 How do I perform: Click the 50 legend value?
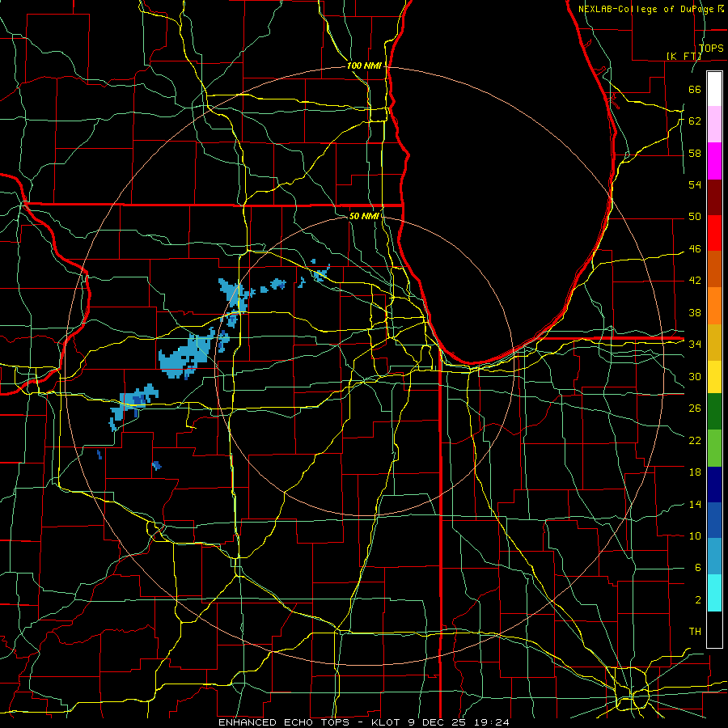pos(695,217)
